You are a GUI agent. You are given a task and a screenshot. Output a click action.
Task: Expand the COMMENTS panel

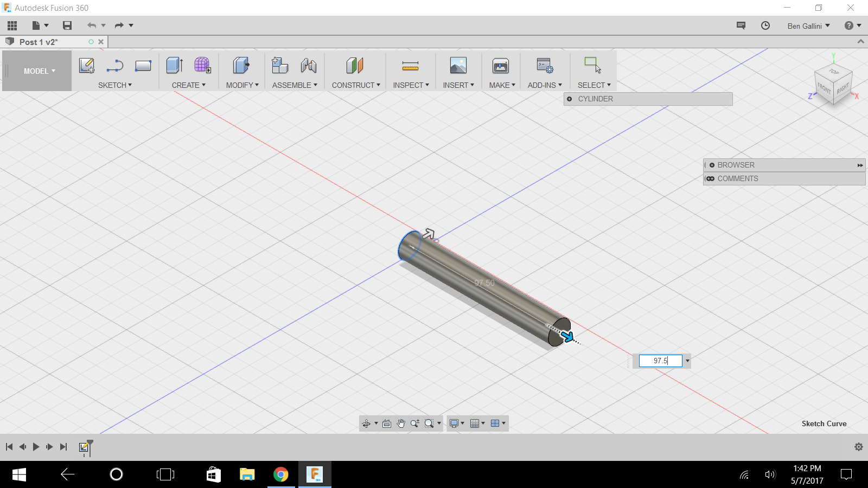[711, 178]
